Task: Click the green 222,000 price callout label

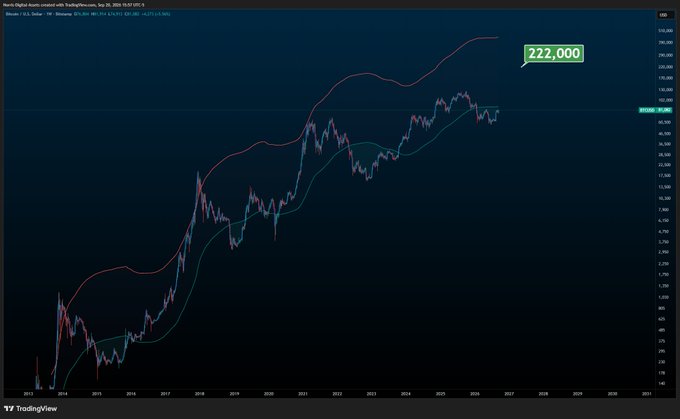Action: (554, 53)
